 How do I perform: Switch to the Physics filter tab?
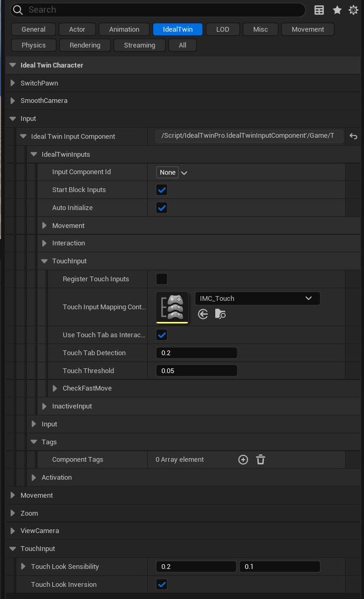[x=34, y=45]
